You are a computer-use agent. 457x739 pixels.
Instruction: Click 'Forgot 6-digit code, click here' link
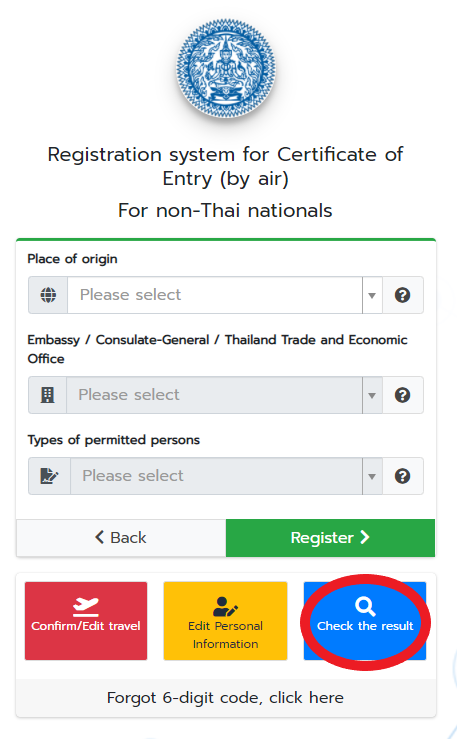[225, 698]
